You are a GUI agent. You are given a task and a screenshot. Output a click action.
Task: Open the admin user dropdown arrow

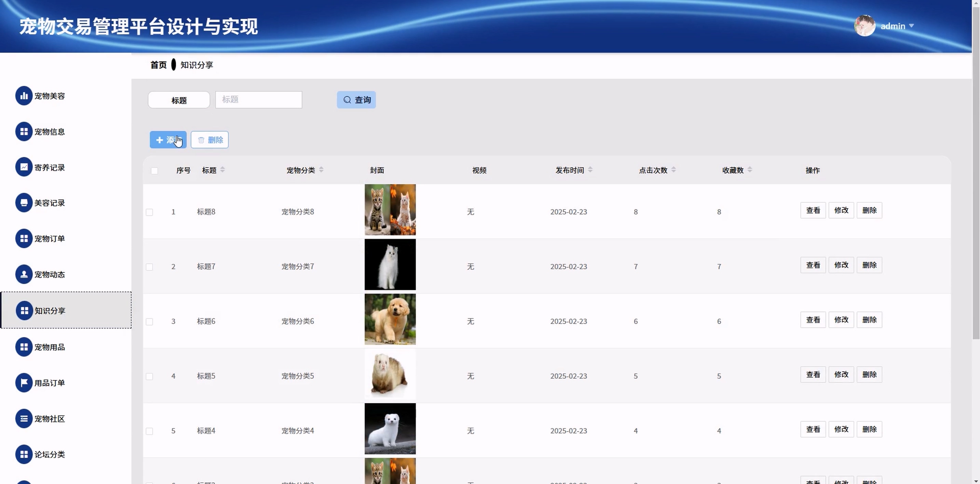(912, 26)
